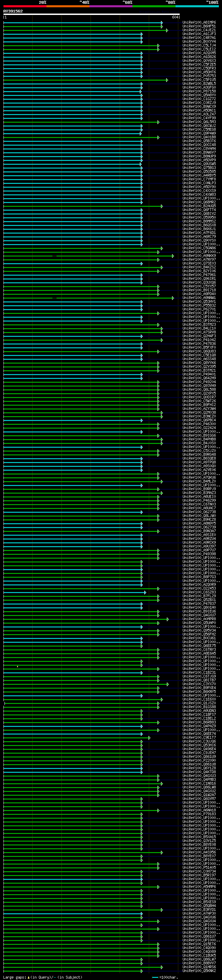
Task: Select the UniRef100_A5HMP6 label
Action: coord(199,887)
